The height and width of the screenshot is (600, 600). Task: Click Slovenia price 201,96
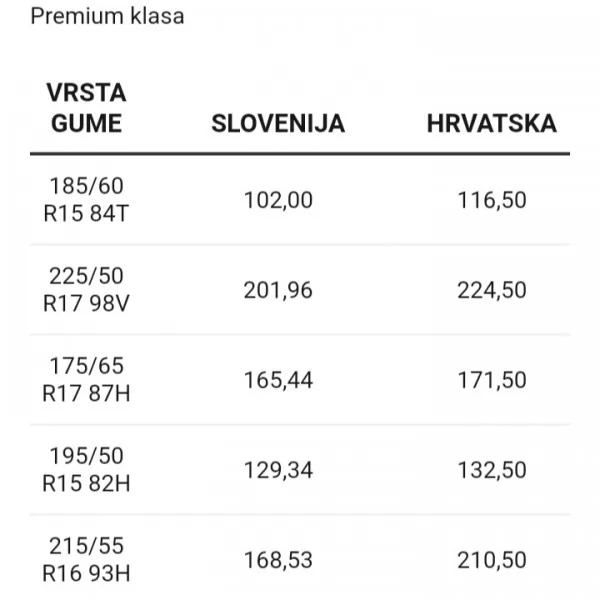pos(278,290)
